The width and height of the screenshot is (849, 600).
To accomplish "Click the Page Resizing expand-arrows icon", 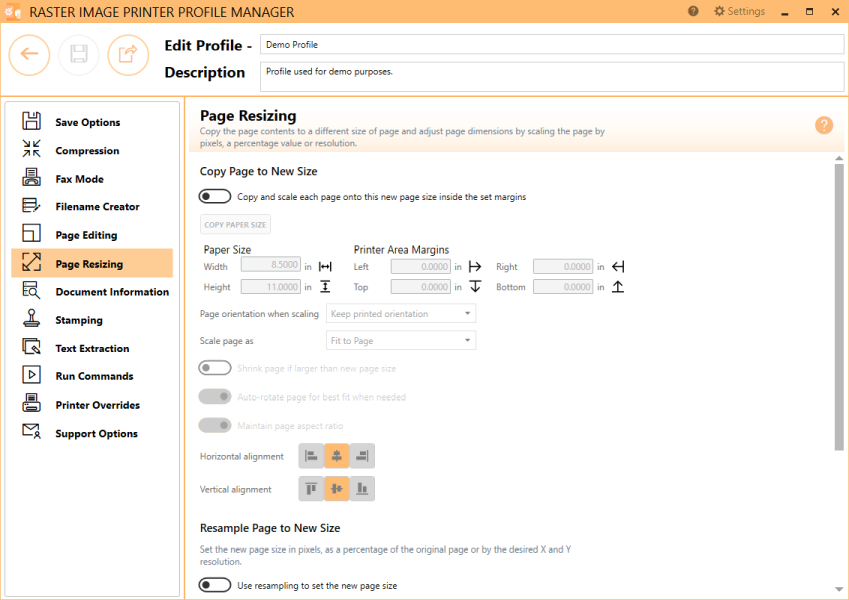I will tap(31, 262).
